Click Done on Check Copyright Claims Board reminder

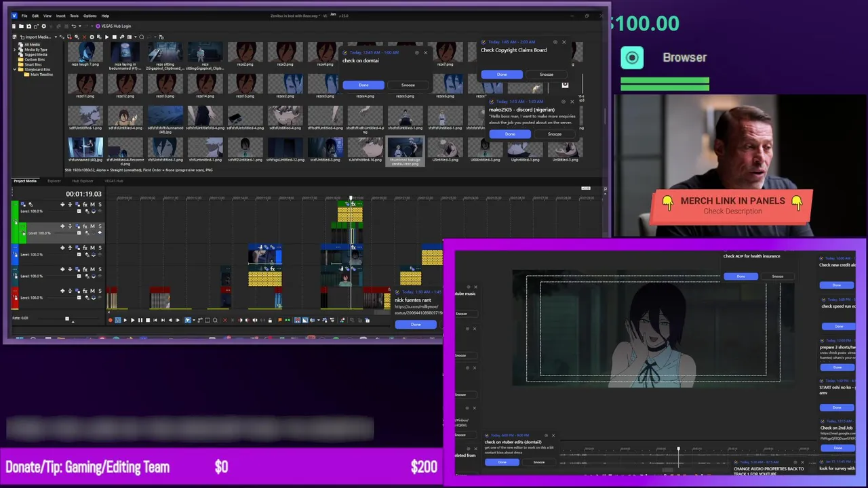click(502, 75)
